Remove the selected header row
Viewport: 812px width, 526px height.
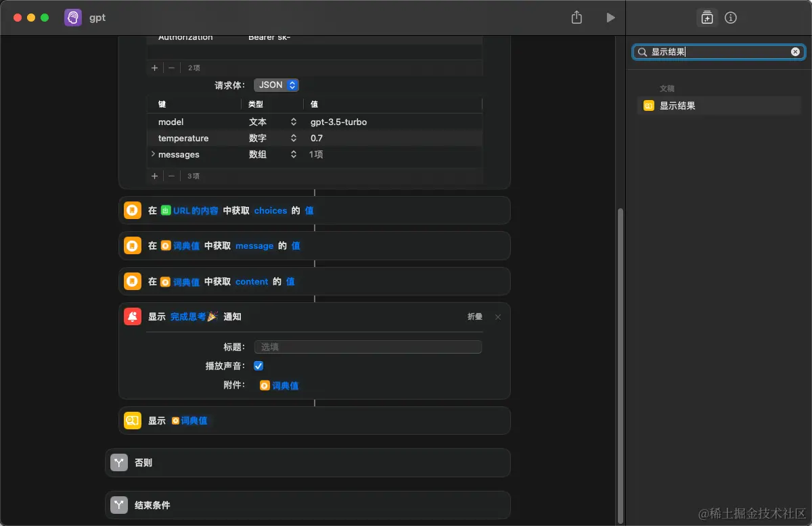[x=172, y=68]
